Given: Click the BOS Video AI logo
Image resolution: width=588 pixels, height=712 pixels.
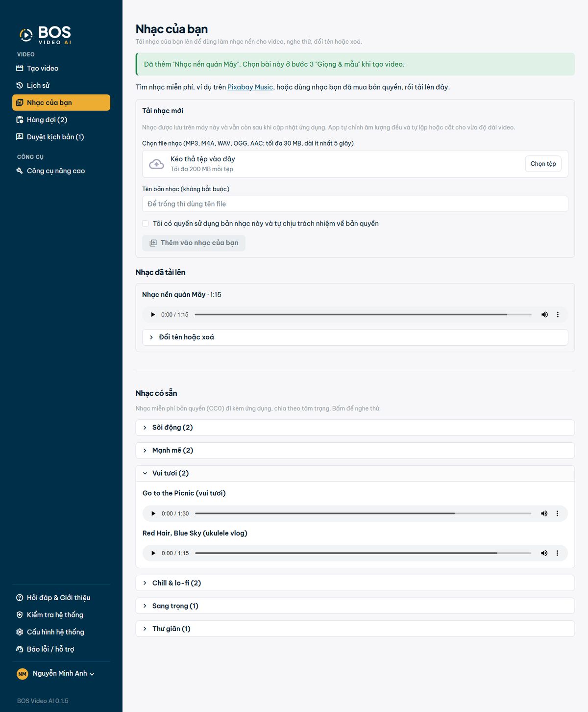Looking at the screenshot, I should (46, 35).
